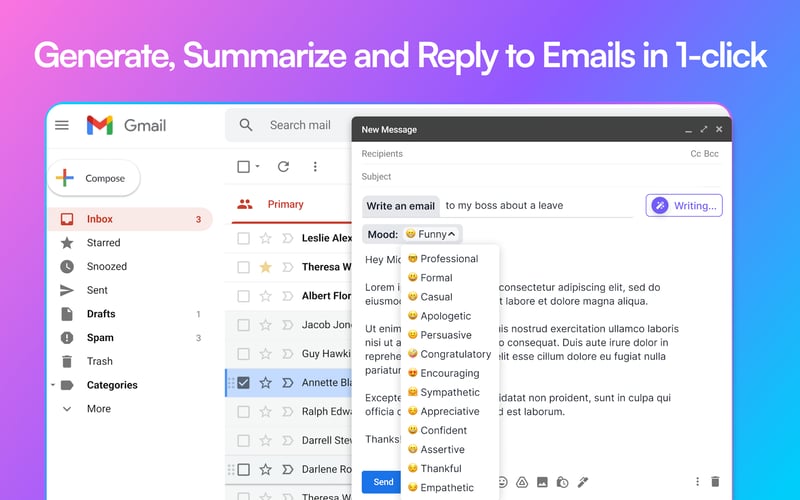Choose Empathetic mood option
This screenshot has height=500, width=800.
(440, 487)
